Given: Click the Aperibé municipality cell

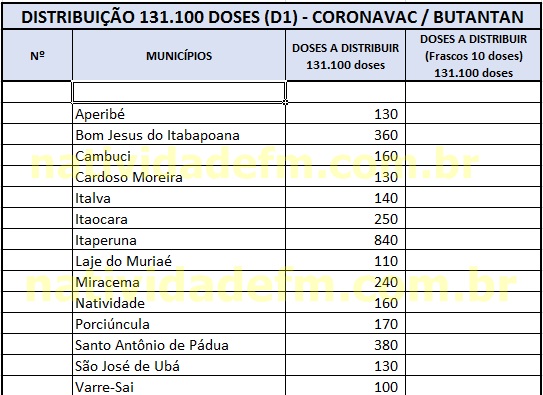Looking at the screenshot, I should (x=179, y=114).
